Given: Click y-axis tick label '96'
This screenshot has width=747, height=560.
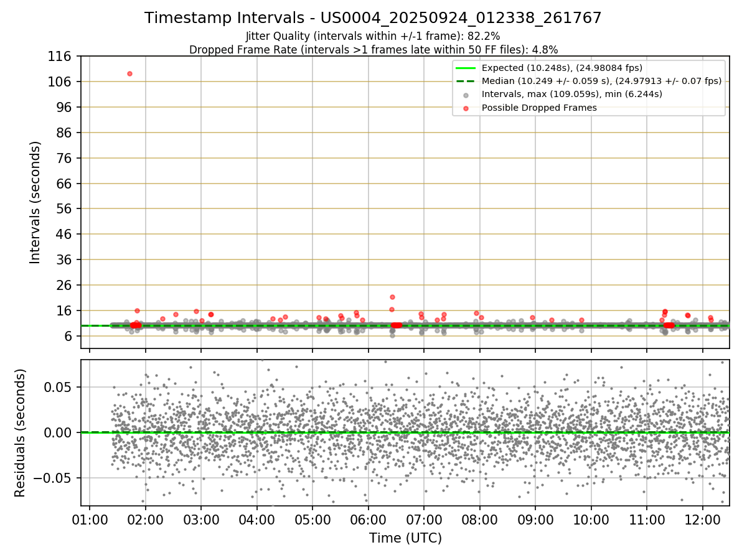Looking at the screenshot, I should (x=65, y=107).
